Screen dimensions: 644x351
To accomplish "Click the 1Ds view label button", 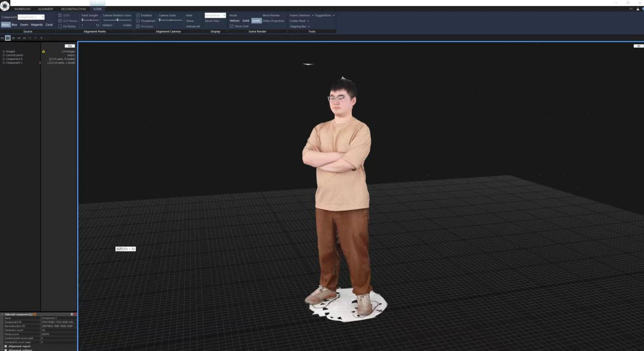I will pos(70,46).
